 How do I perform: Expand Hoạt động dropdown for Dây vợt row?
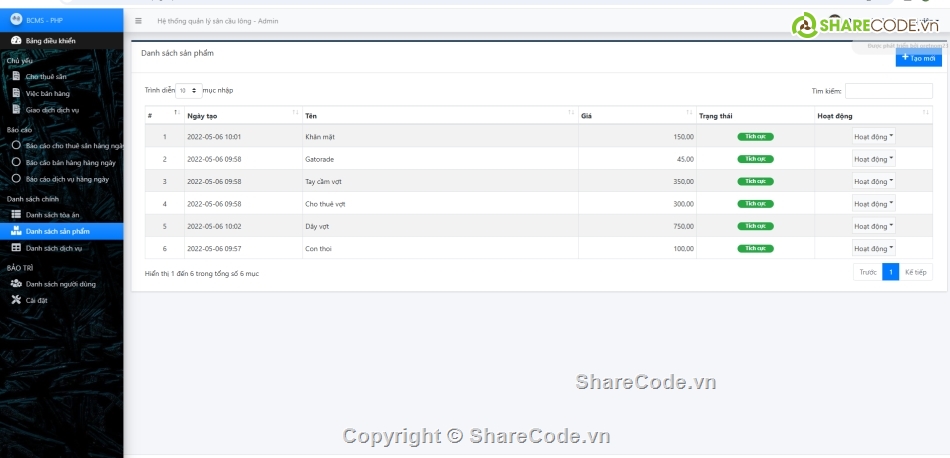[873, 227]
